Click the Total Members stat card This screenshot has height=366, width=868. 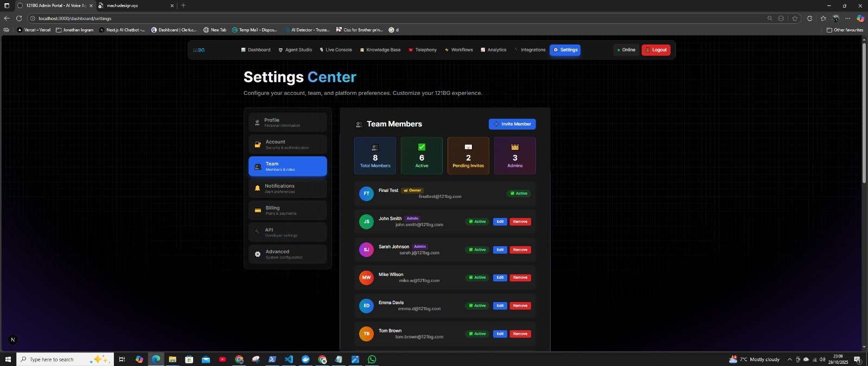[x=375, y=156]
